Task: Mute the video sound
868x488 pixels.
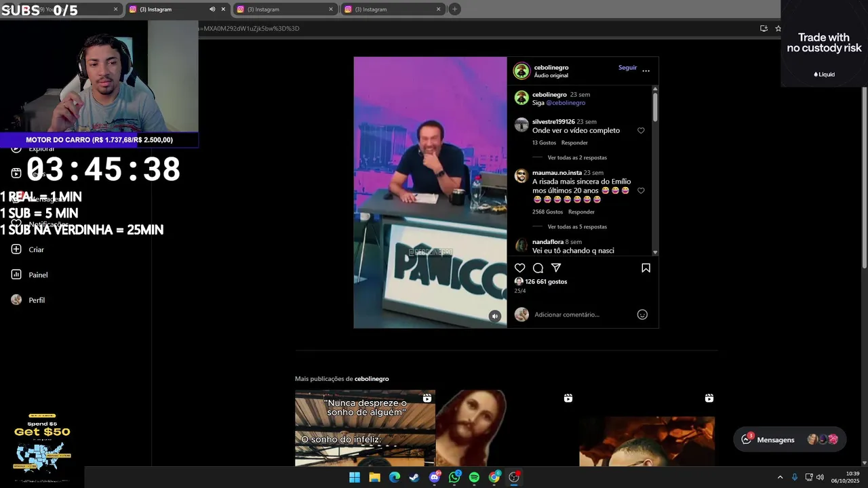Action: point(495,316)
